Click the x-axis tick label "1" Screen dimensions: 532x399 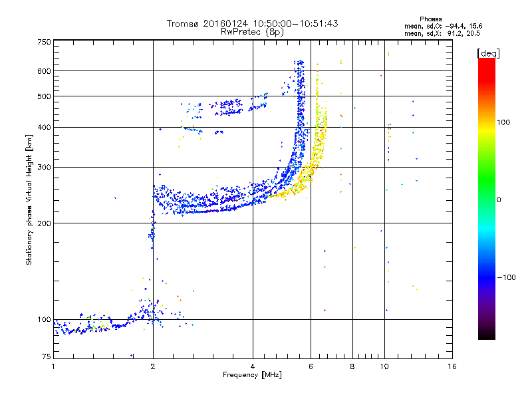[x=53, y=366]
